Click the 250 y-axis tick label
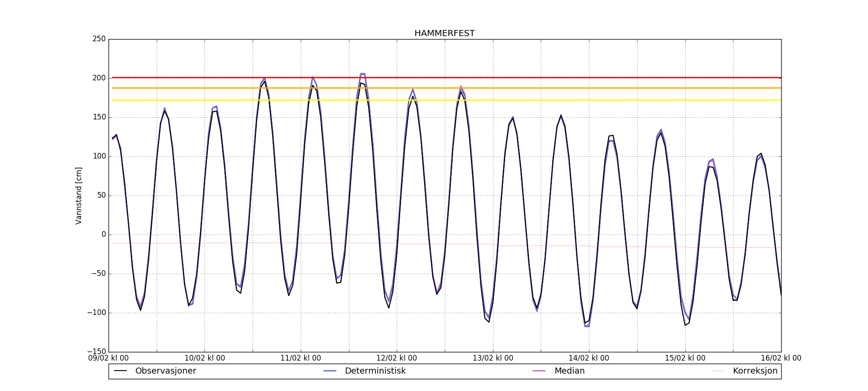This screenshot has width=868, height=391. (x=99, y=39)
